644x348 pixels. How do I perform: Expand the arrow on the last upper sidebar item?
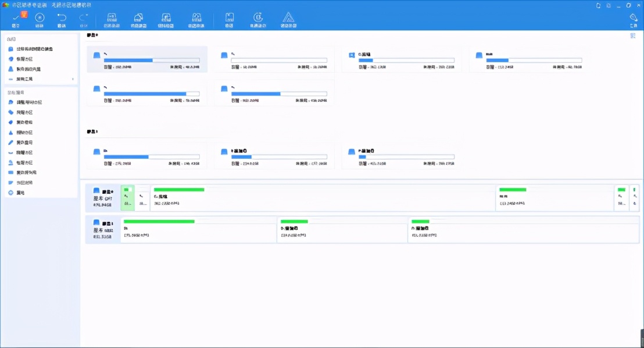73,79
